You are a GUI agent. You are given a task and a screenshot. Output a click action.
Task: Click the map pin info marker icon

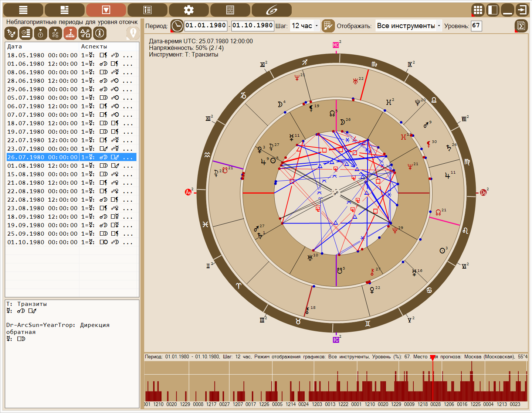pyautogui.click(x=133, y=33)
